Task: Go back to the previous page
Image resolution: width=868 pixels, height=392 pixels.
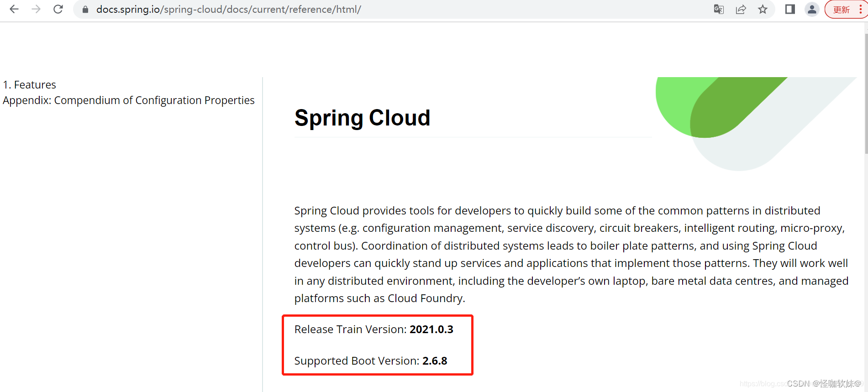Action: [14, 9]
